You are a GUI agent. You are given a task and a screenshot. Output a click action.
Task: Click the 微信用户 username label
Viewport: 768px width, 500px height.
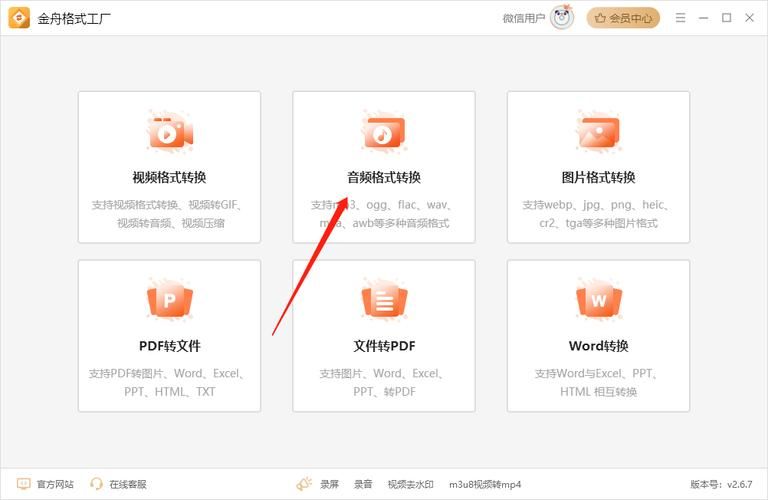point(524,18)
